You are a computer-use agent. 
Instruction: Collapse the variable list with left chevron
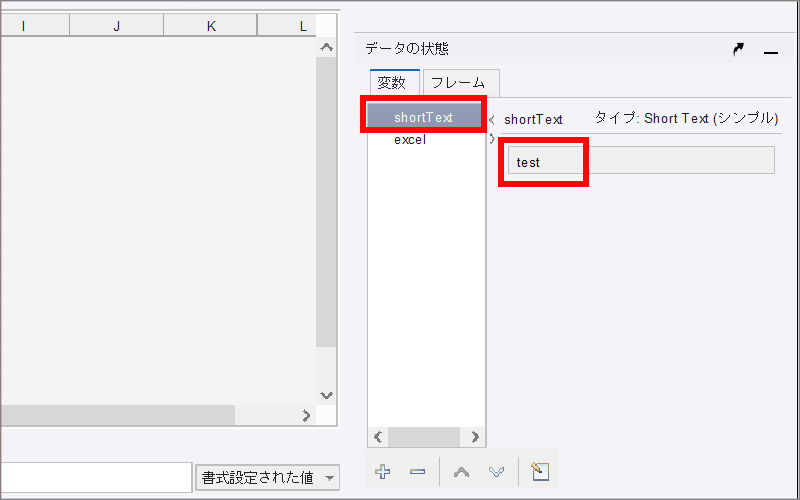coord(492,120)
